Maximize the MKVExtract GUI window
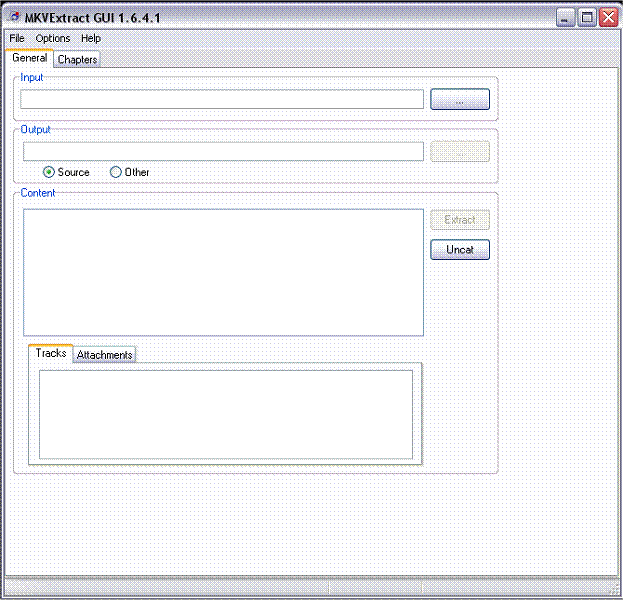This screenshot has height=601, width=624. click(x=587, y=18)
